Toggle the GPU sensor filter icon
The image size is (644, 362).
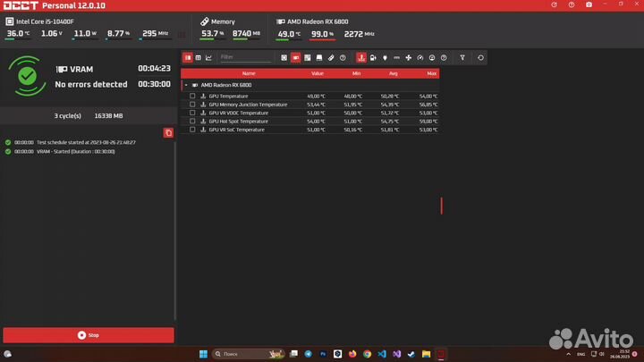(x=296, y=58)
